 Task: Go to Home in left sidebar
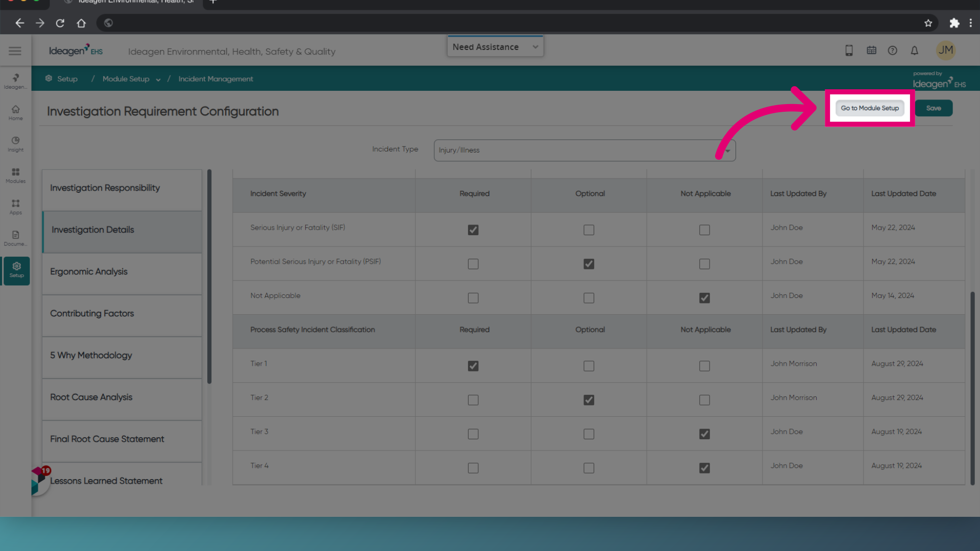click(15, 113)
